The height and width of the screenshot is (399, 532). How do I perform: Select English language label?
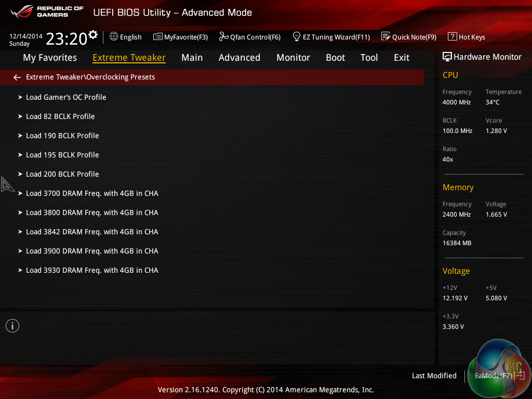pyautogui.click(x=130, y=37)
